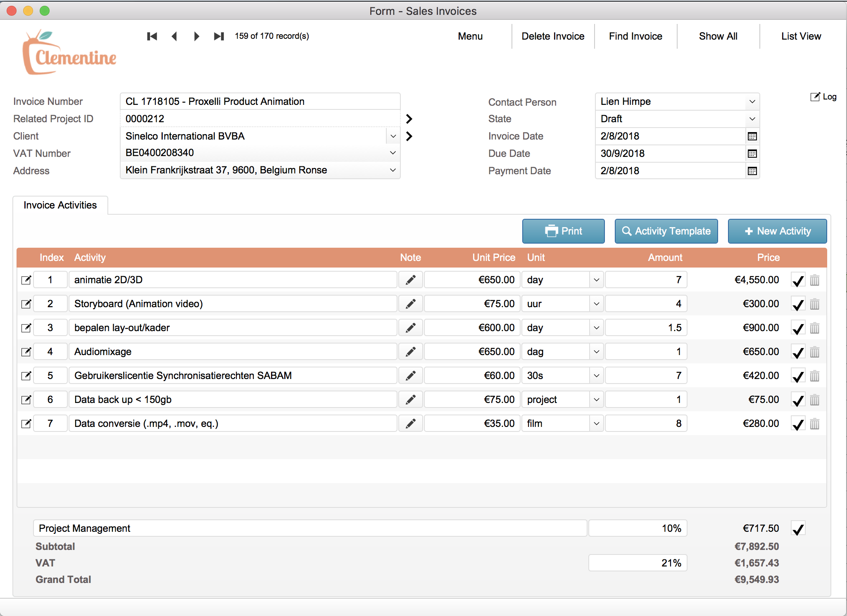Expand the Address dropdown

[x=393, y=170]
